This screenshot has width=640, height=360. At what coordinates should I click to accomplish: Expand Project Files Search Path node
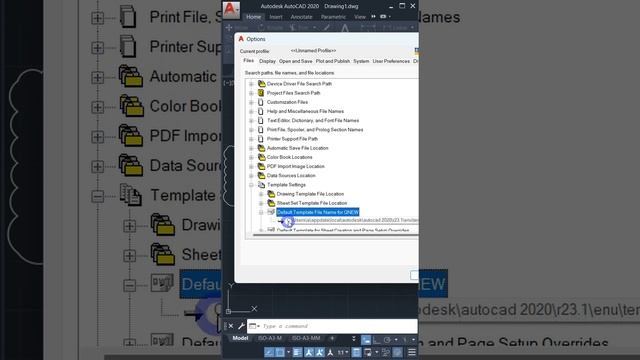click(x=251, y=93)
